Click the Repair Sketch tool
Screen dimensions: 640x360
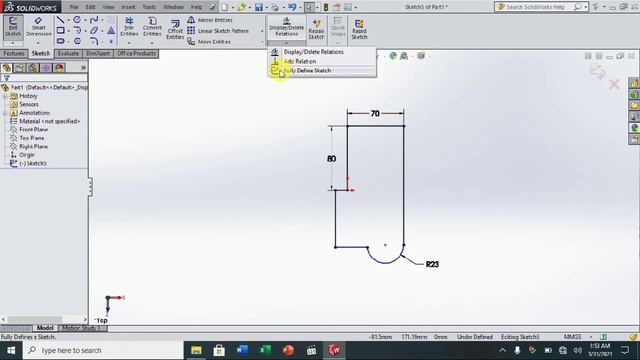tap(316, 29)
